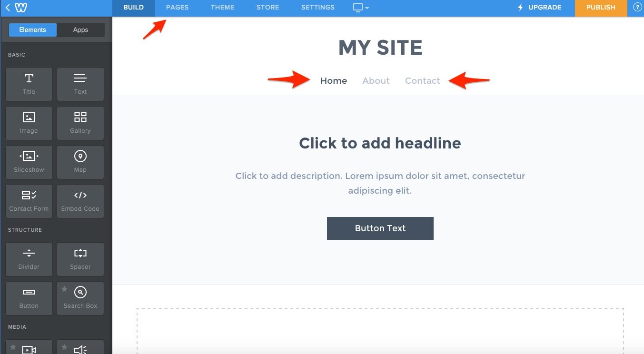Click the headline placeholder text

(x=380, y=143)
